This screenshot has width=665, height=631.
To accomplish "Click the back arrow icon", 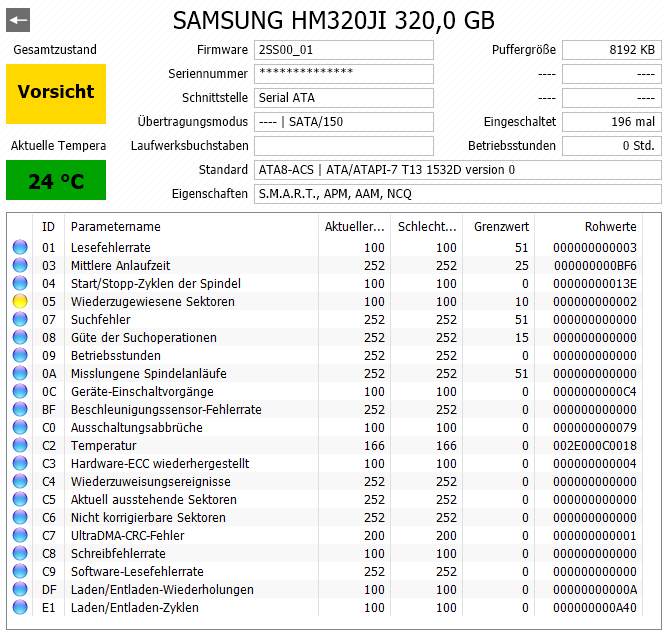I will pos(18,20).
